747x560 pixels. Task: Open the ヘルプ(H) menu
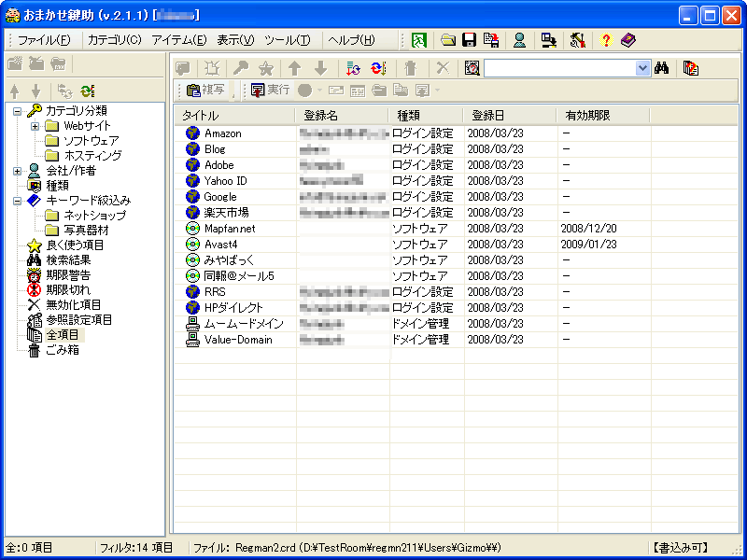pos(352,40)
